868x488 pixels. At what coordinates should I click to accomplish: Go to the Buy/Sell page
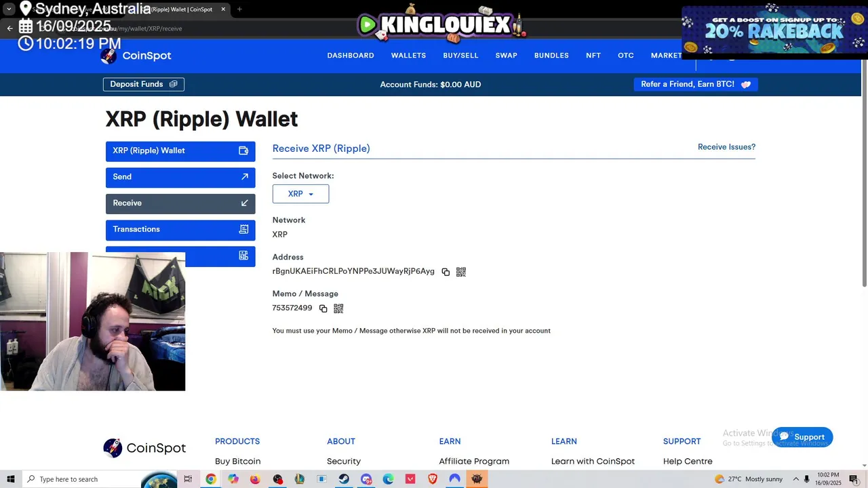[x=460, y=56]
